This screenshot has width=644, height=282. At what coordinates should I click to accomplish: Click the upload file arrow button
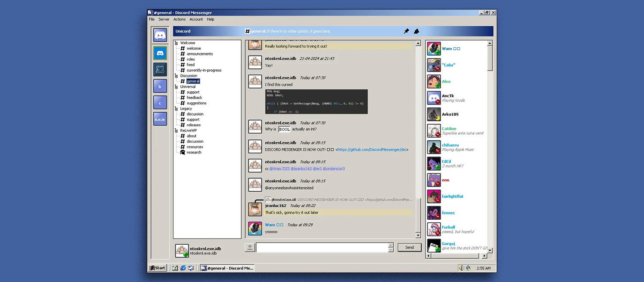[250, 248]
